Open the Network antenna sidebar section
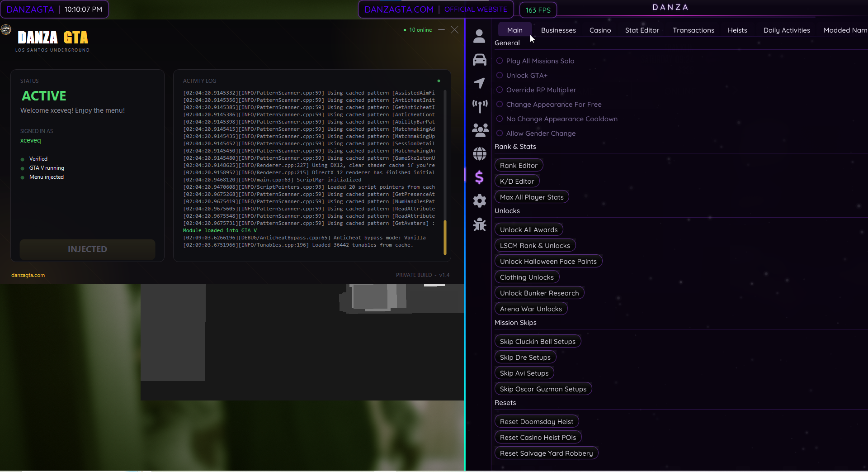Screen dimensions: 868x472 pos(479,107)
